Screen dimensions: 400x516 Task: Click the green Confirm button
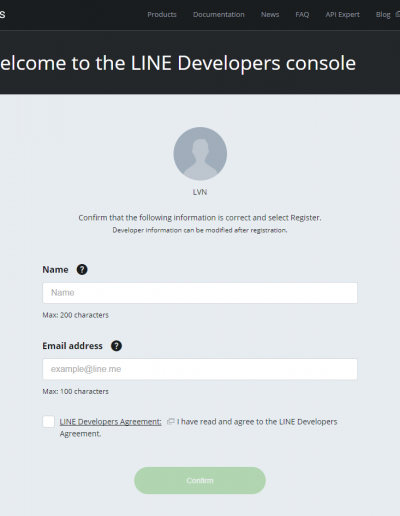(x=200, y=480)
